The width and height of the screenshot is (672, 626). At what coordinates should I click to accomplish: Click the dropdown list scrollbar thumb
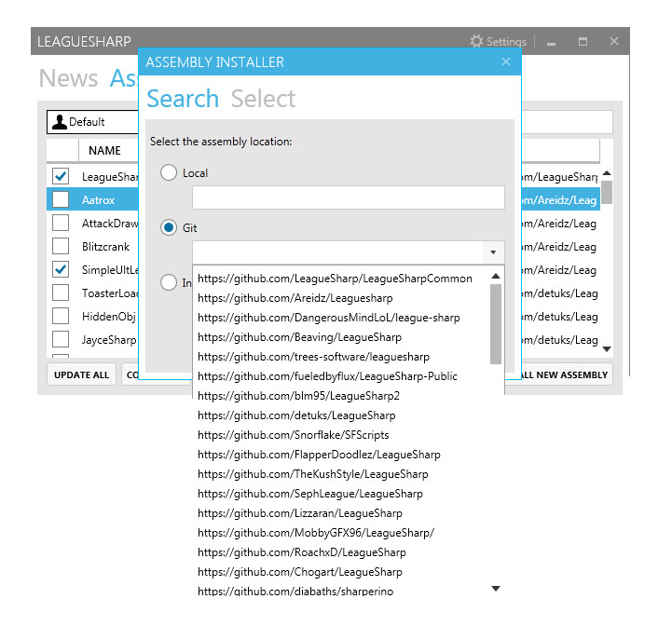[x=496, y=324]
